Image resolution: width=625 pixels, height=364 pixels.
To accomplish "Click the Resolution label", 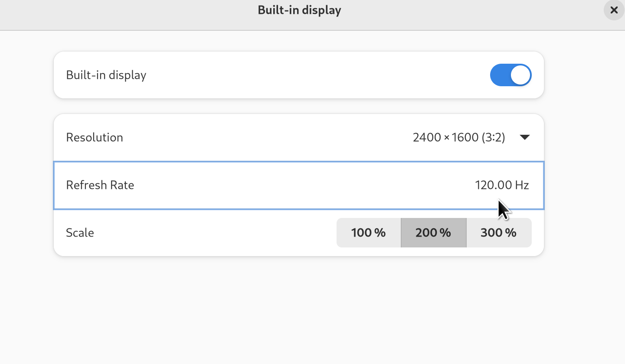I will [94, 137].
